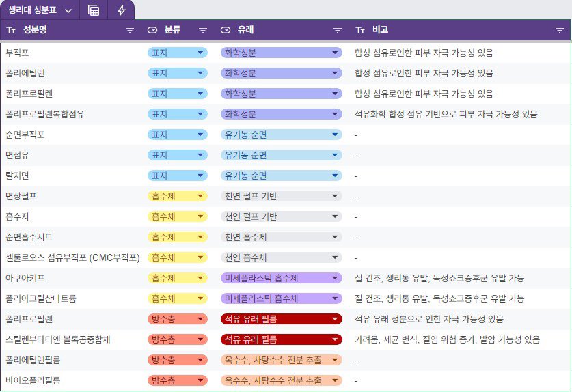Viewport: 572px width, 392px height.
Task: Open the calculator icon next to table tab
Action: [x=94, y=10]
